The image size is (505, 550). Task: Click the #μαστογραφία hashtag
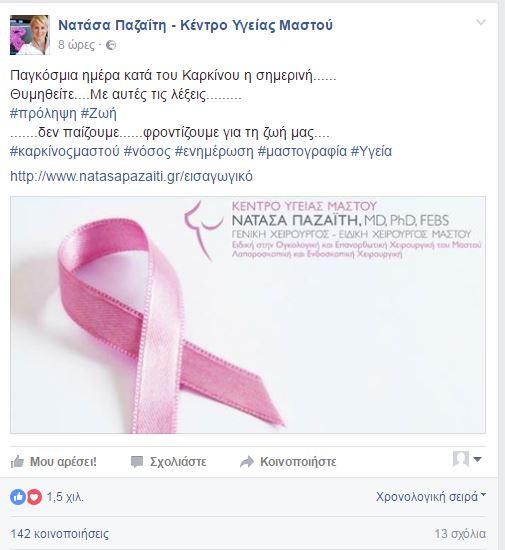[x=302, y=152]
